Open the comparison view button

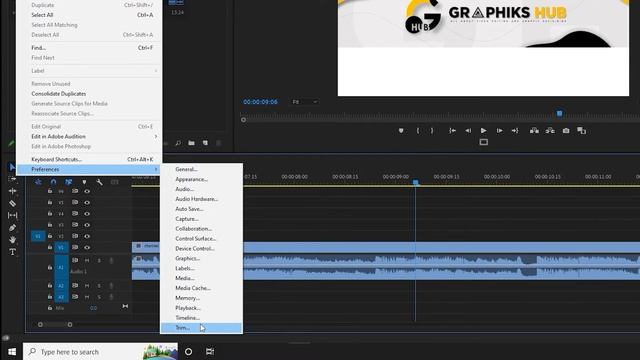click(582, 131)
